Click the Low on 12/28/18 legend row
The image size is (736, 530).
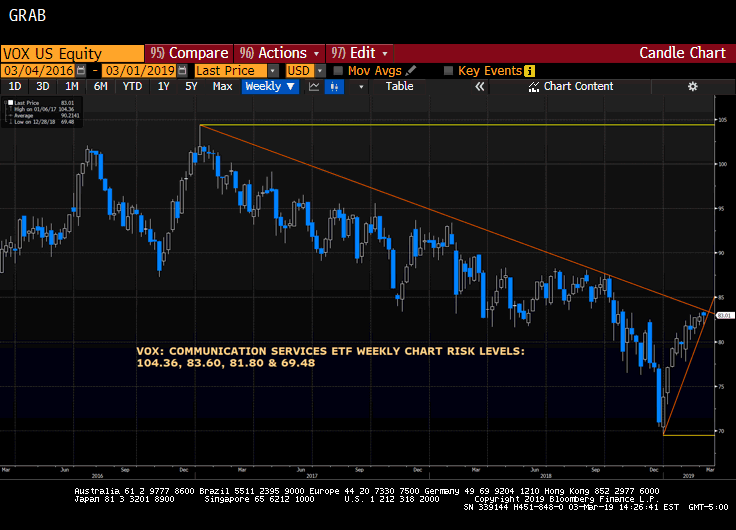pyautogui.click(x=44, y=122)
